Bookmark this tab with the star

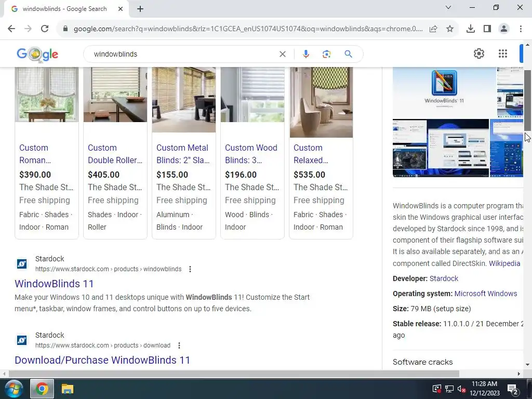[x=450, y=29]
